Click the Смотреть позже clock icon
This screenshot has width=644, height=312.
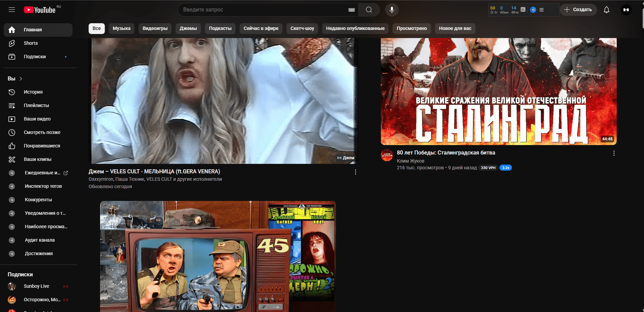click(x=12, y=132)
